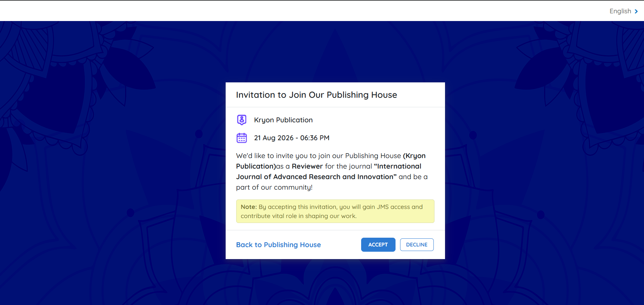The height and width of the screenshot is (305, 644).
Task: Select the Kryon Publication name text
Action: (283, 120)
